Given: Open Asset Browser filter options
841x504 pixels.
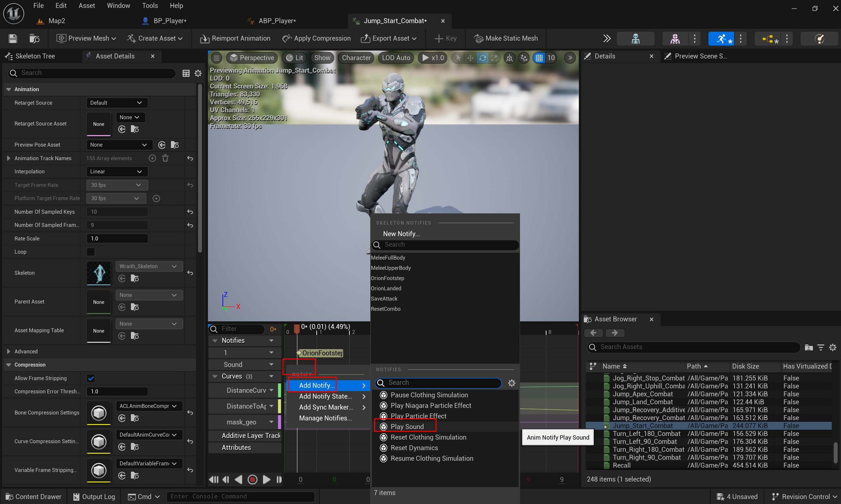Looking at the screenshot, I should tap(821, 347).
